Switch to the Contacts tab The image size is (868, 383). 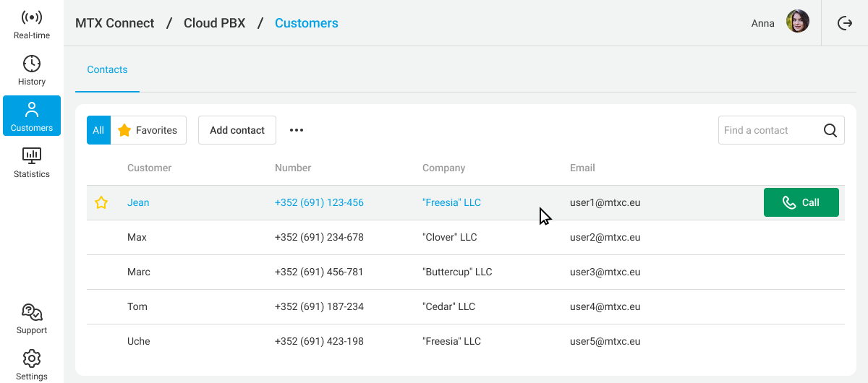coord(107,70)
